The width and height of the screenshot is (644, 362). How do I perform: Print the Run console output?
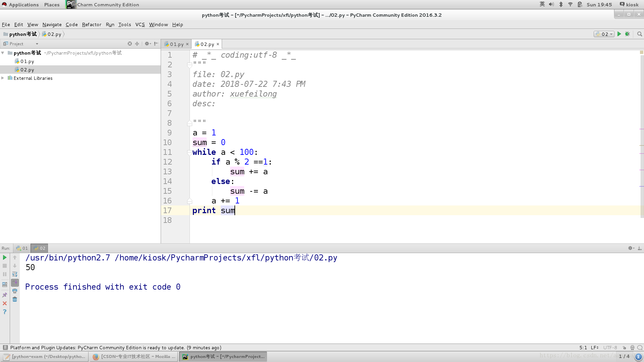[15, 291]
